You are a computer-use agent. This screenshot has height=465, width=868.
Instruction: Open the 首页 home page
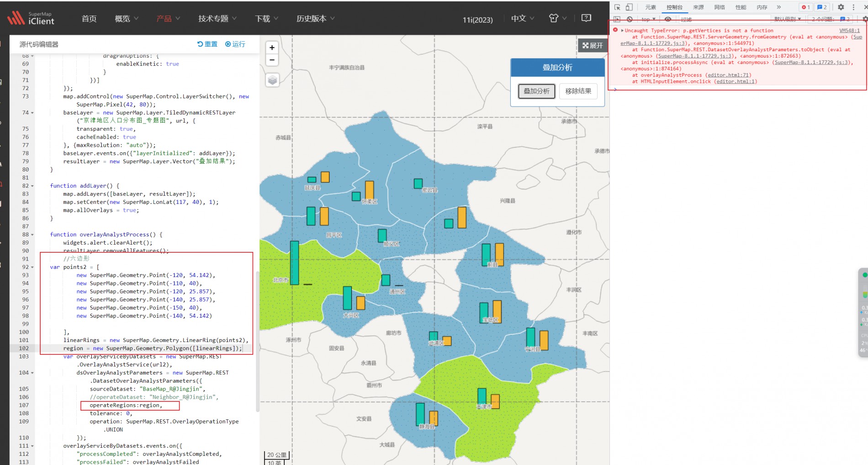(x=89, y=19)
